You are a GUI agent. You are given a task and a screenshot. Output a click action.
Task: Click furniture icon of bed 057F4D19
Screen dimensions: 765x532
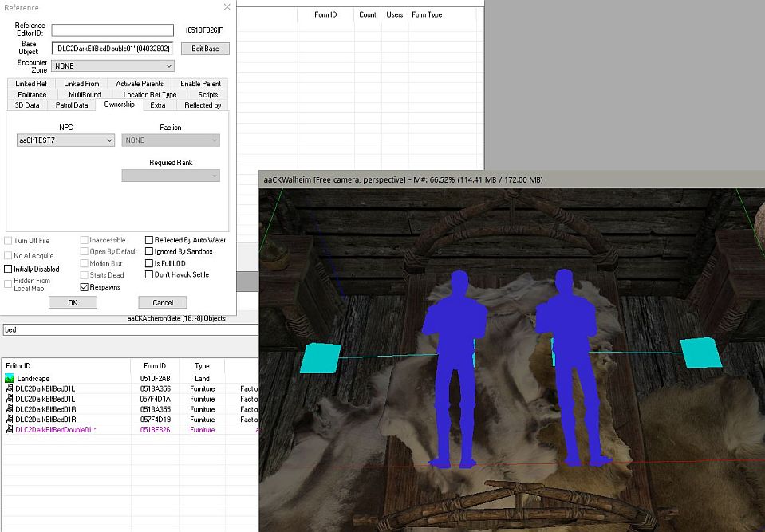click(x=10, y=419)
